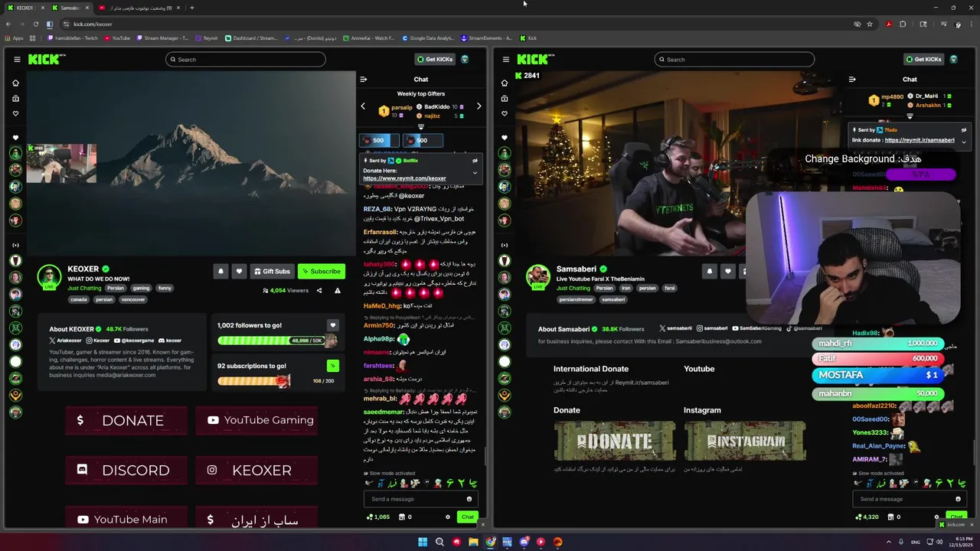The image size is (980, 551).
Task: Unpin the BotRix pinned message in the KEOXER chat
Action: (475, 161)
